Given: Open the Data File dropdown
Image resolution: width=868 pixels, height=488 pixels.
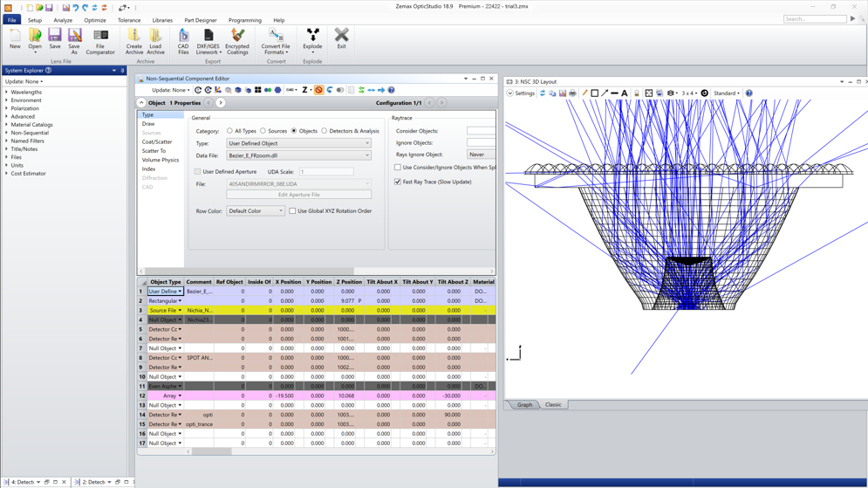Looking at the screenshot, I should [x=299, y=155].
